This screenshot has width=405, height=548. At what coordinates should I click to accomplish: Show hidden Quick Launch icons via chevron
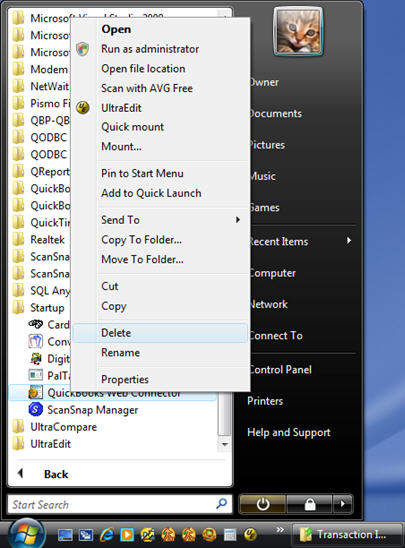[x=280, y=529]
